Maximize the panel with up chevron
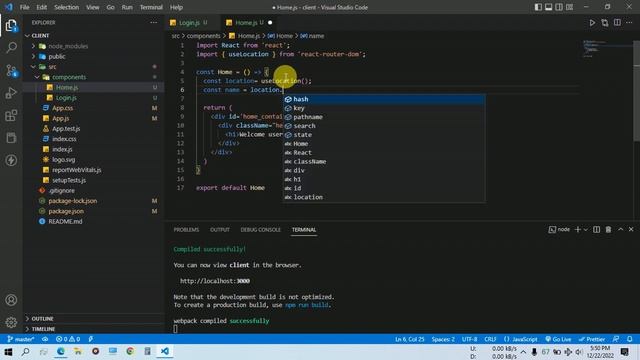Viewport: 640px width, 360px height. pos(620,230)
